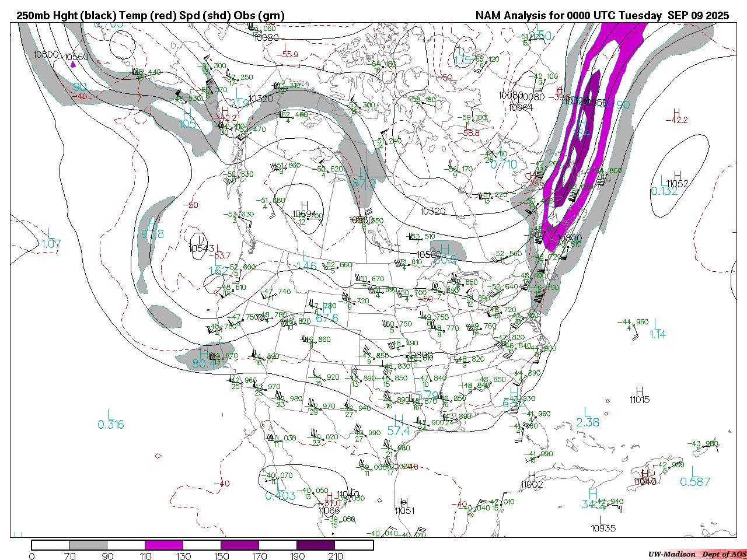
Task: Click the H marker labeled 11052
Action: 677,176
